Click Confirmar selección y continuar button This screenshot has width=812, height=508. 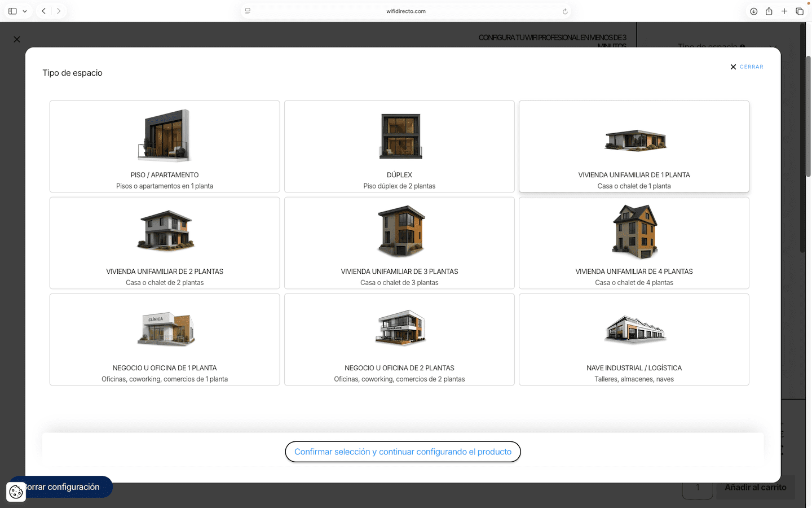click(403, 452)
